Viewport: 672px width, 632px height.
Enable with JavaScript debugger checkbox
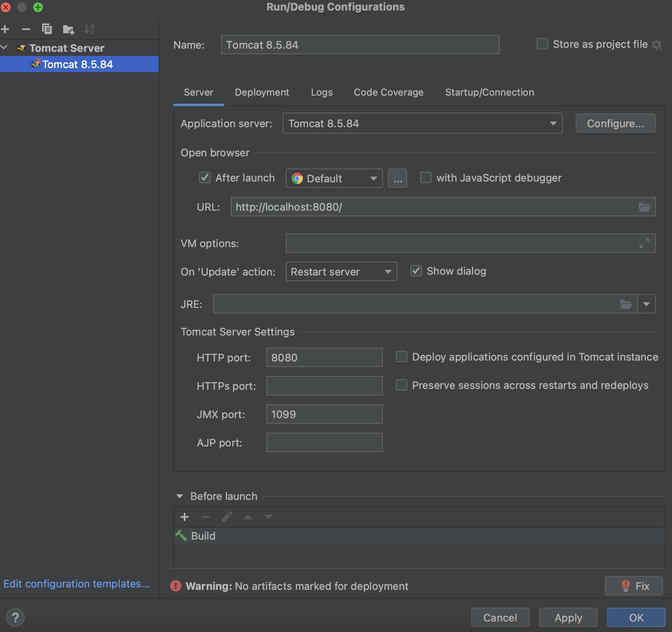[426, 177]
